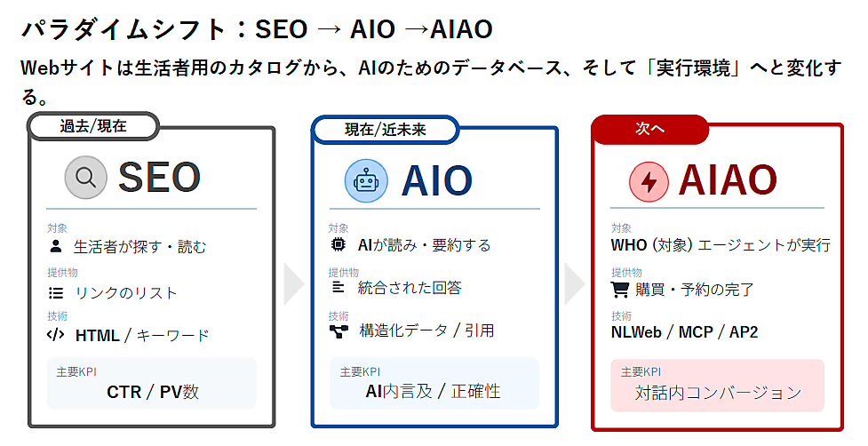Select the chip icon next to AIが読み・要約する
Screen dimensions: 868x446
[338, 244]
